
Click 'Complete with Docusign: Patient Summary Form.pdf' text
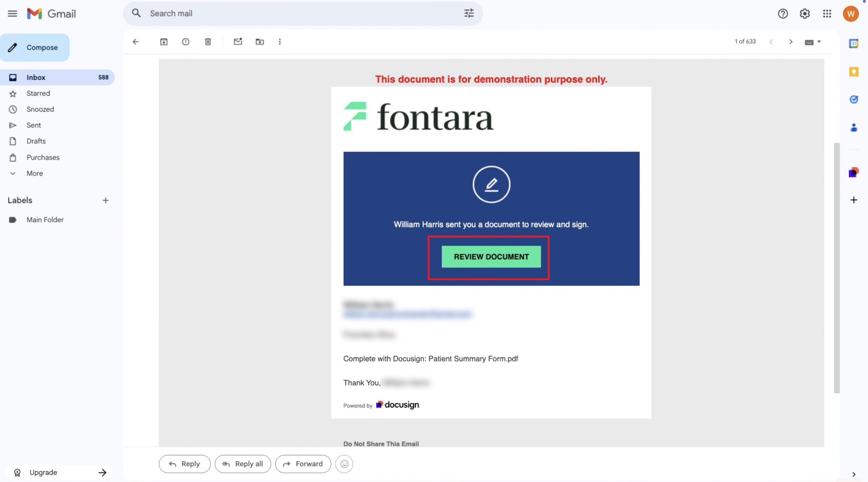430,359
